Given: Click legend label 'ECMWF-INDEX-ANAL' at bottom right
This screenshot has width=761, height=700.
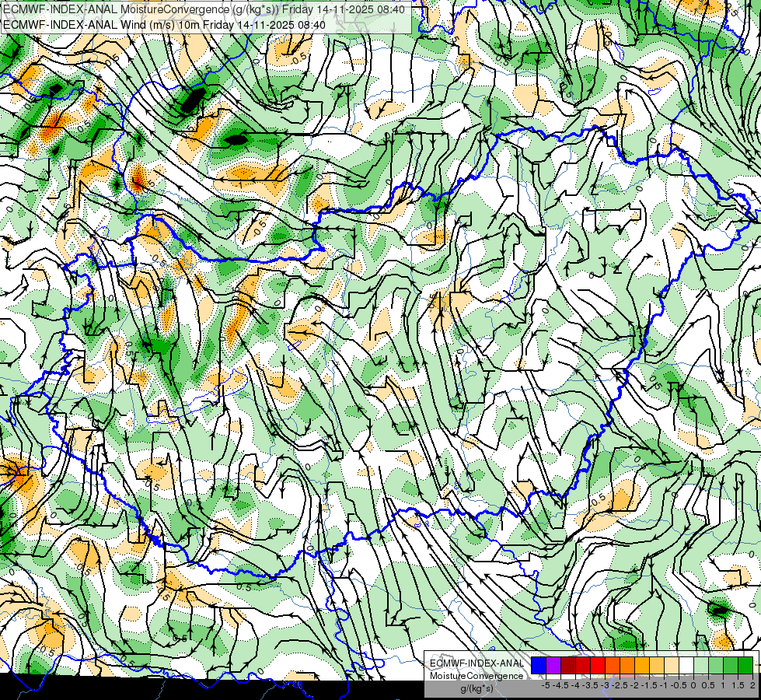Looking at the screenshot, I should [477, 663].
